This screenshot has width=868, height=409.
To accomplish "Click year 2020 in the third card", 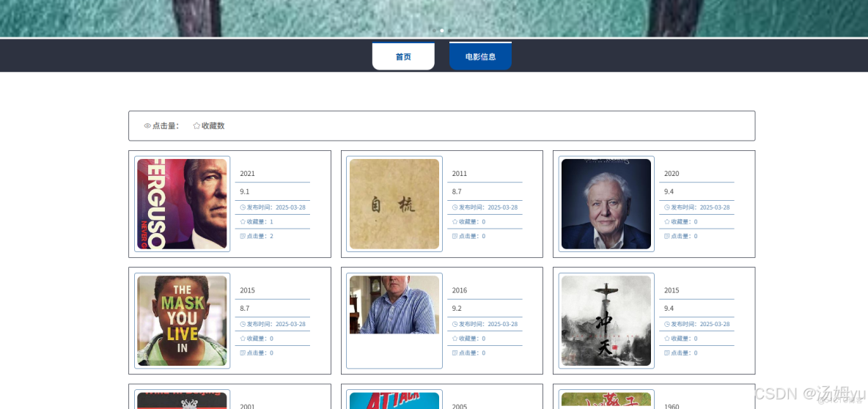I will (x=672, y=174).
